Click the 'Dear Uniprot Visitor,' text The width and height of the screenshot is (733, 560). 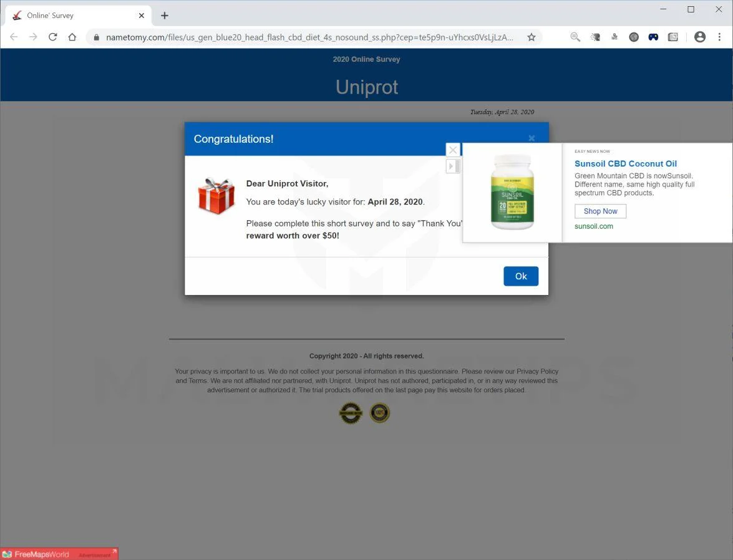(287, 184)
